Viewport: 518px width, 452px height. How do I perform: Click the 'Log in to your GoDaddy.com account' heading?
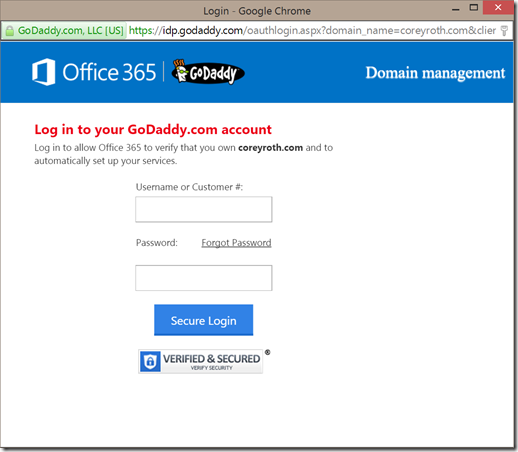pos(153,129)
